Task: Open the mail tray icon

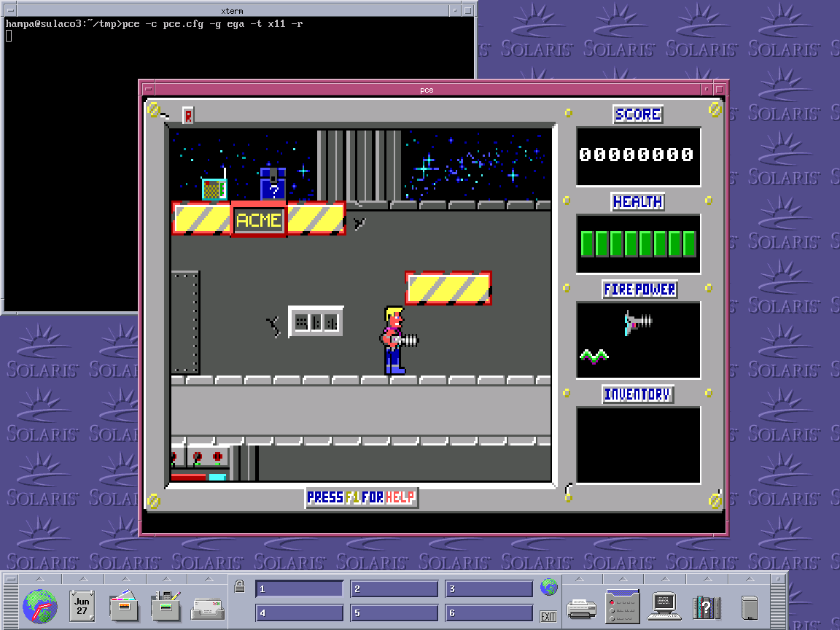Action: click(x=208, y=608)
